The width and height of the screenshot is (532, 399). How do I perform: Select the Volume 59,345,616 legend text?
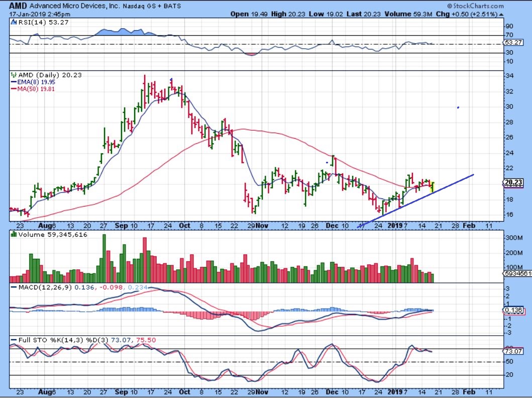click(x=53, y=235)
